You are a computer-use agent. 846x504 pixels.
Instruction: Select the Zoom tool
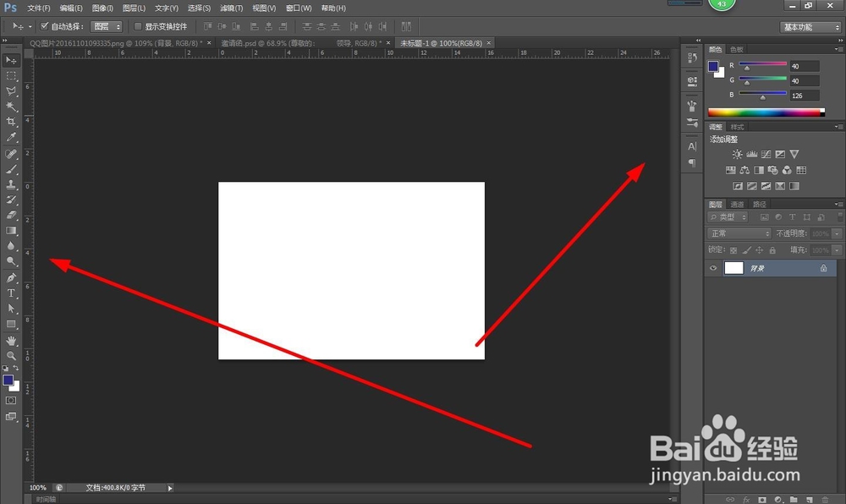tap(11, 356)
